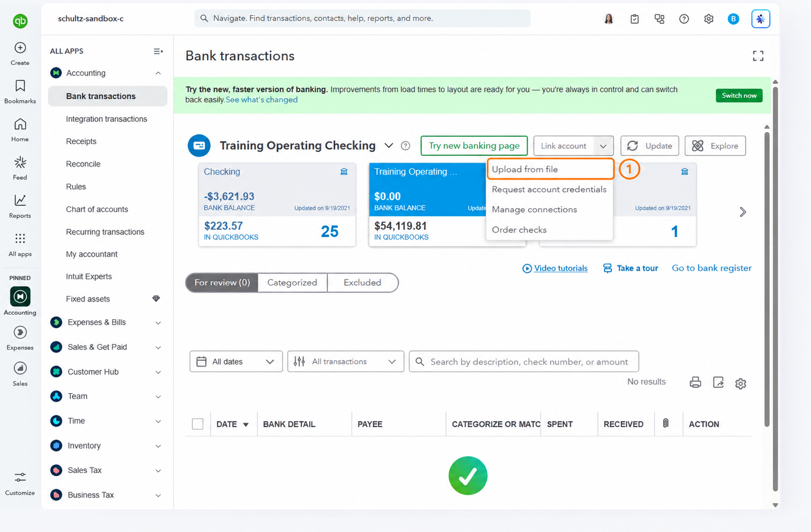The height and width of the screenshot is (532, 811).
Task: Select Order checks option
Action: click(549, 229)
